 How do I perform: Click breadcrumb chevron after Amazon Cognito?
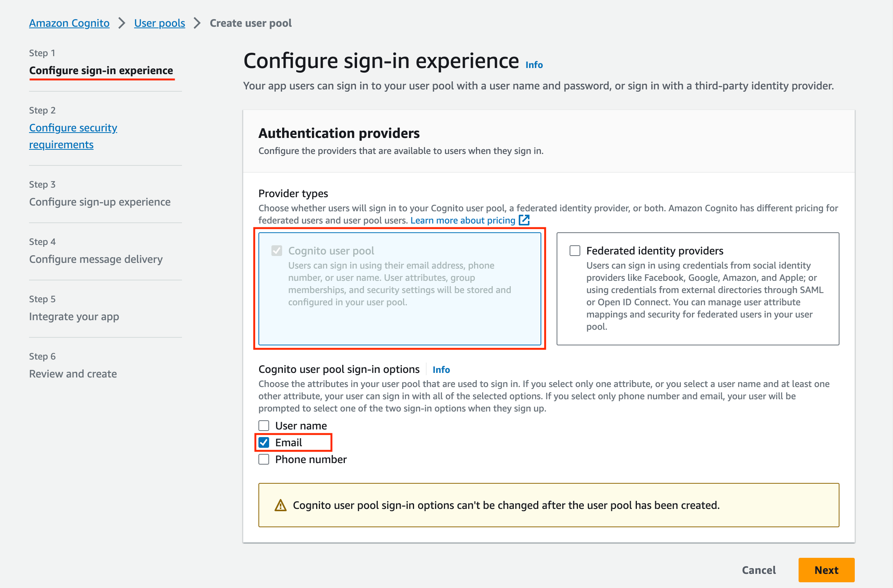click(122, 23)
